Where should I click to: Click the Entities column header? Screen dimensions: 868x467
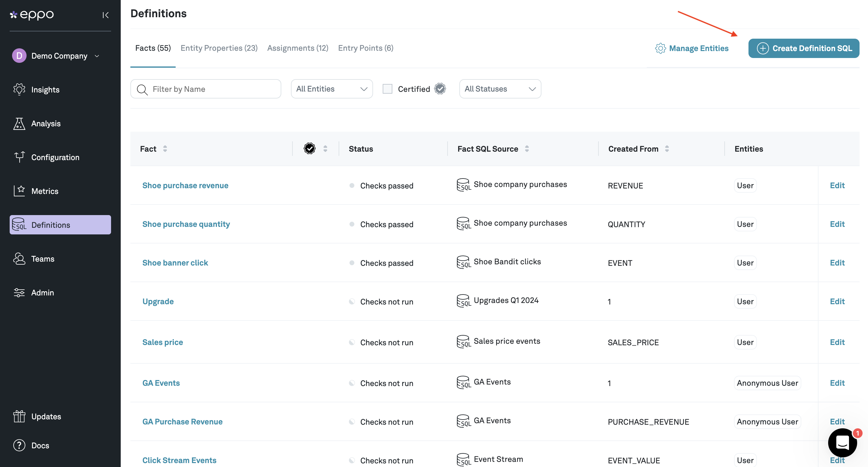click(749, 148)
